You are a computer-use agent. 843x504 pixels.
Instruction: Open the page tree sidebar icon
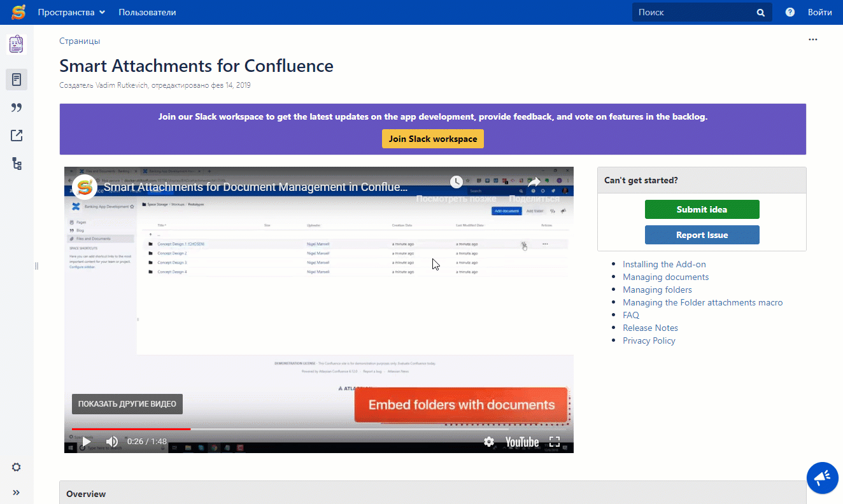(x=17, y=164)
